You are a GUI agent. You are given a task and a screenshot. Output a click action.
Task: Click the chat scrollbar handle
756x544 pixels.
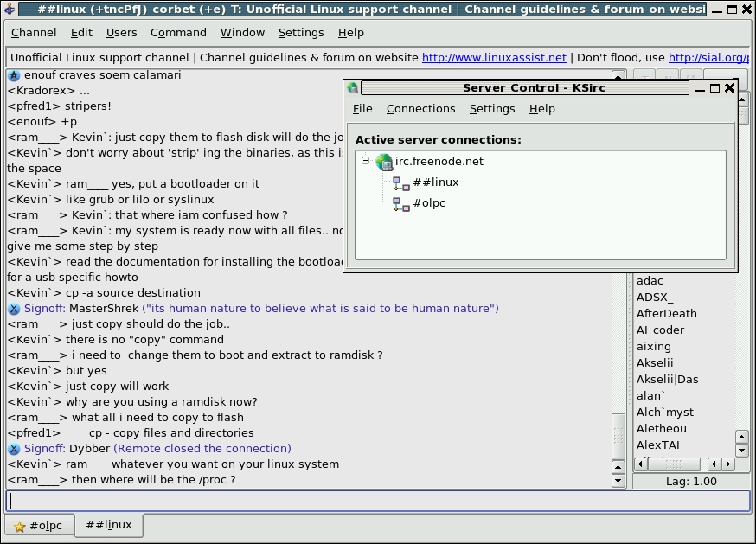click(x=618, y=436)
